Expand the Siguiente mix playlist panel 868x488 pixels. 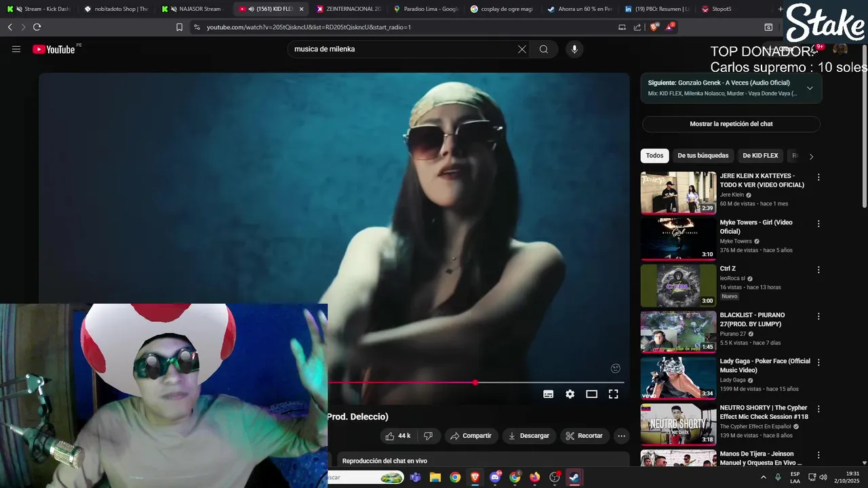tap(810, 88)
